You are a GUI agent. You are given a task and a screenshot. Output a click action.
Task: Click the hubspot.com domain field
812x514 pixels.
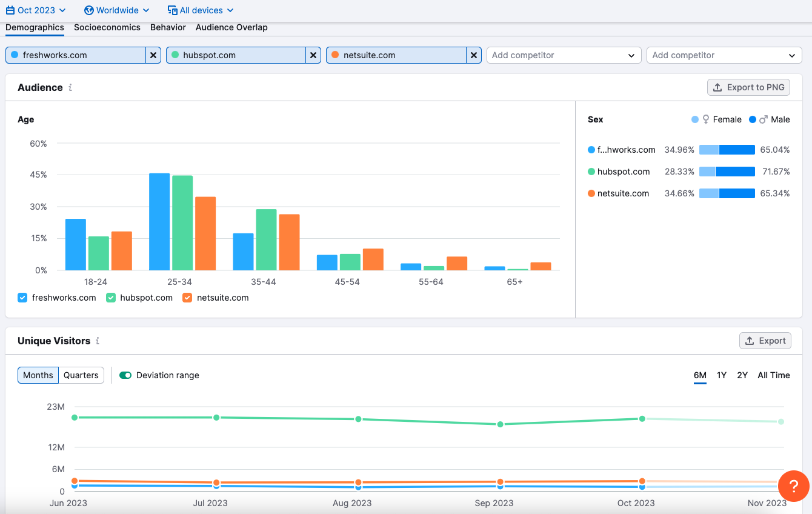point(236,55)
